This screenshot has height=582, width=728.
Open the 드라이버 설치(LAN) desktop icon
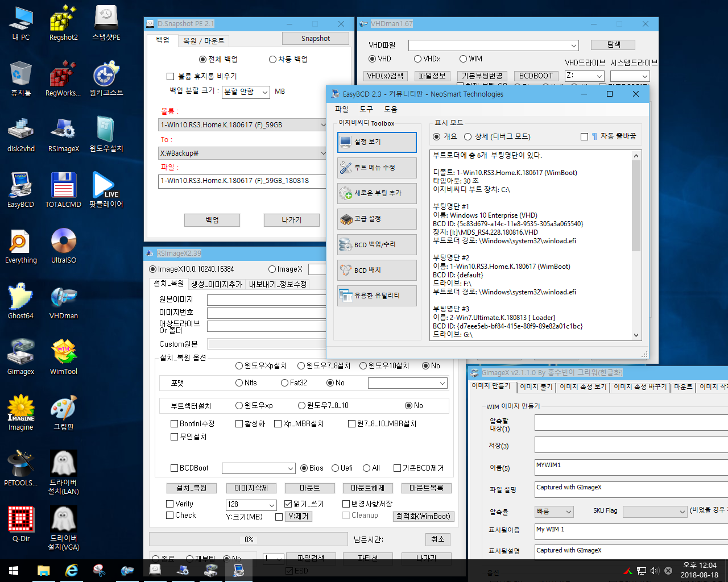point(63,472)
